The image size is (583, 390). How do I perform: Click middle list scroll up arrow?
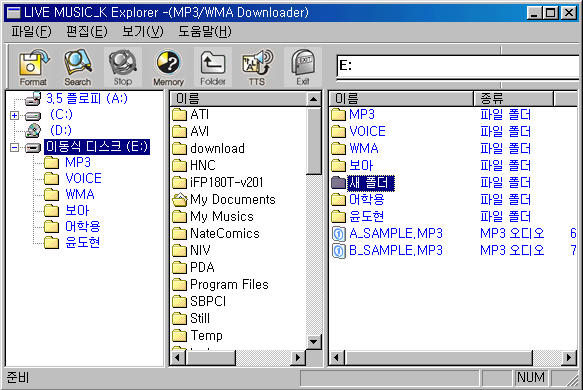point(314,99)
